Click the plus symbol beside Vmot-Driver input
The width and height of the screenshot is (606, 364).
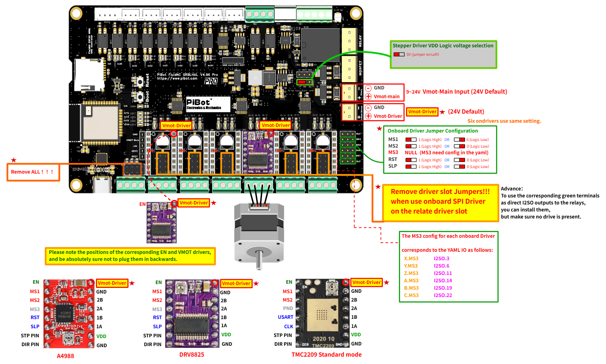368,116
